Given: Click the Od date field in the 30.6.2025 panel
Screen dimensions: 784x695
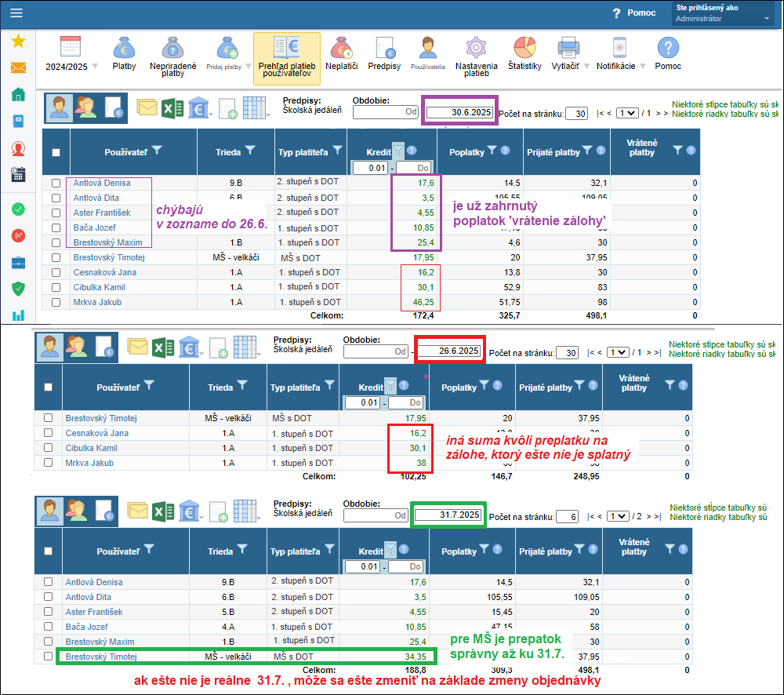Looking at the screenshot, I should click(x=386, y=112).
